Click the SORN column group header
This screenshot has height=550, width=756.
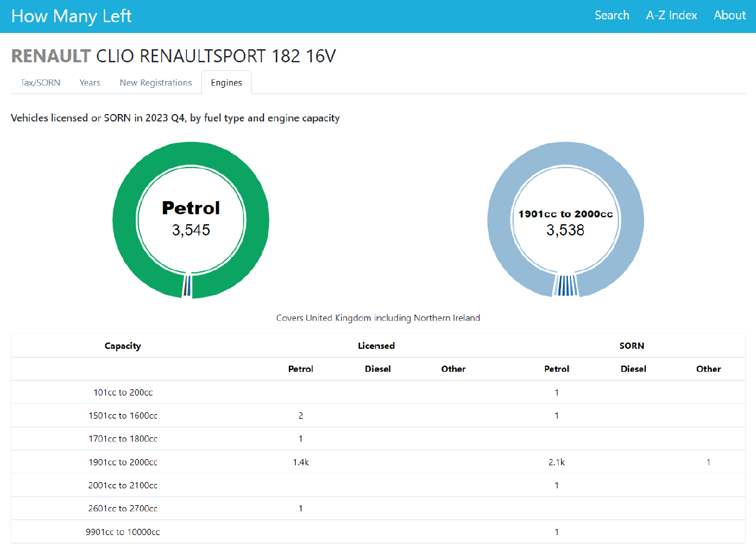coord(632,346)
